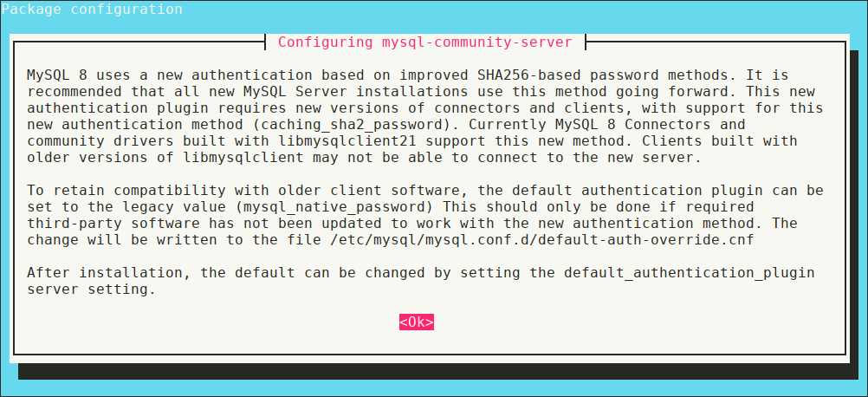The width and height of the screenshot is (868, 397).
Task: Click the 'server setting.' text line
Action: pyautogui.click(x=91, y=290)
